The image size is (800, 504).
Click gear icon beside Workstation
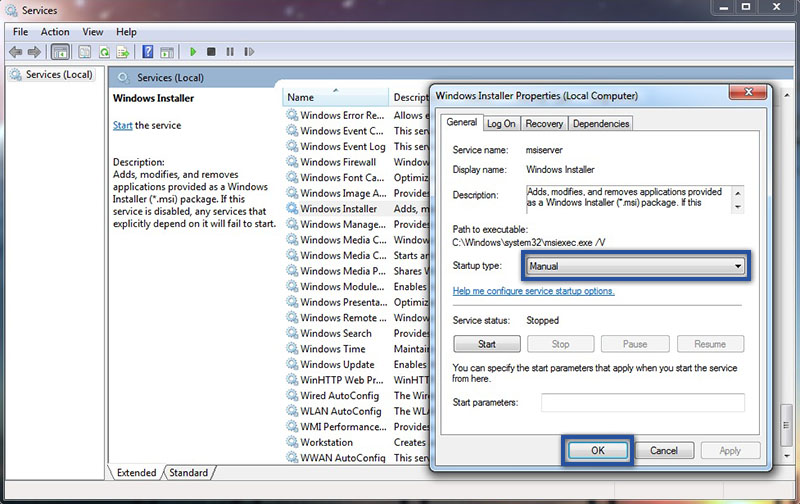292,442
